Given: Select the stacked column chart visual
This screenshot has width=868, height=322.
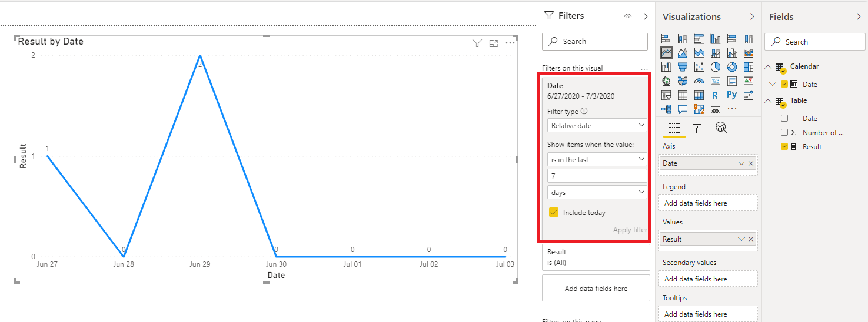Looking at the screenshot, I should tap(683, 39).
